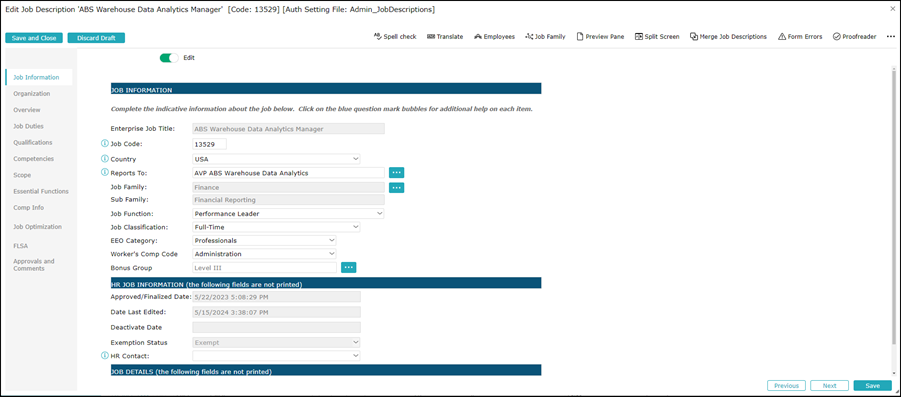This screenshot has width=901, height=397.
Task: Go to the Overview section
Action: (27, 110)
